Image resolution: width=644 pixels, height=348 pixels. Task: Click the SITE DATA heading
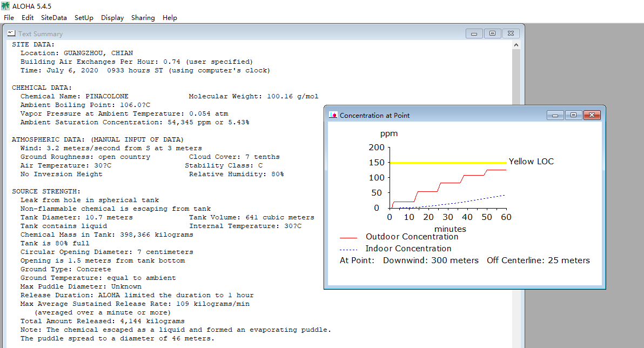[x=33, y=44]
